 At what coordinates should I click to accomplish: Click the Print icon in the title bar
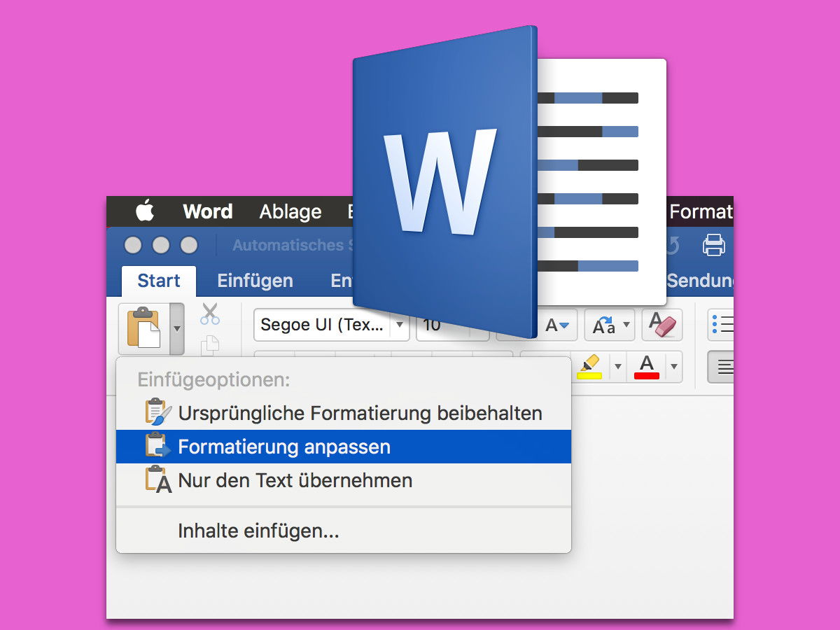coord(714,245)
